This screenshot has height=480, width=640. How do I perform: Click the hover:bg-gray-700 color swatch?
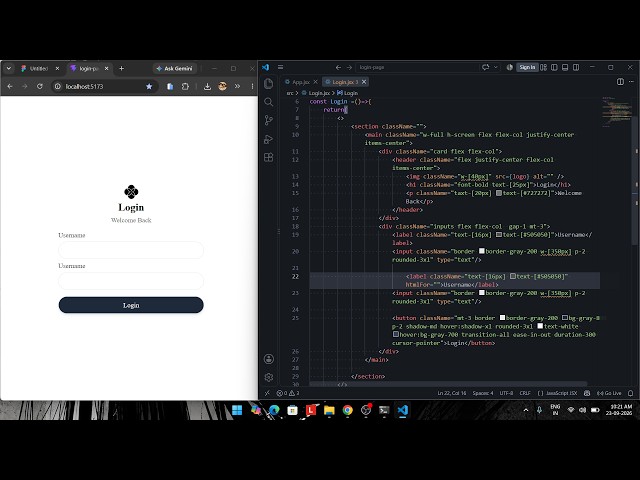coord(396,334)
